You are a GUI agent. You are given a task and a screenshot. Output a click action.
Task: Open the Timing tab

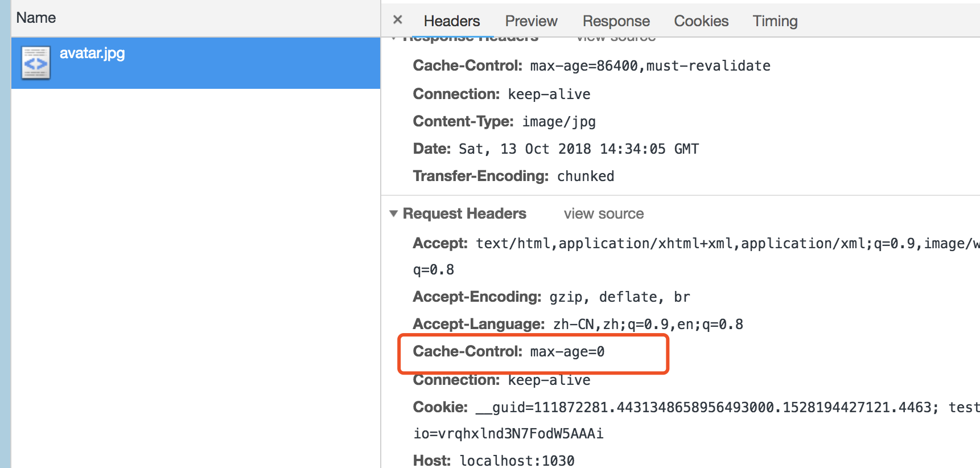(x=775, y=21)
